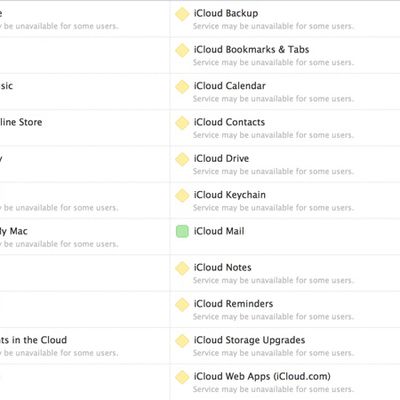Click the status message under iCloud Calendar
Viewport: 400px width, 400px height.
click(x=273, y=99)
